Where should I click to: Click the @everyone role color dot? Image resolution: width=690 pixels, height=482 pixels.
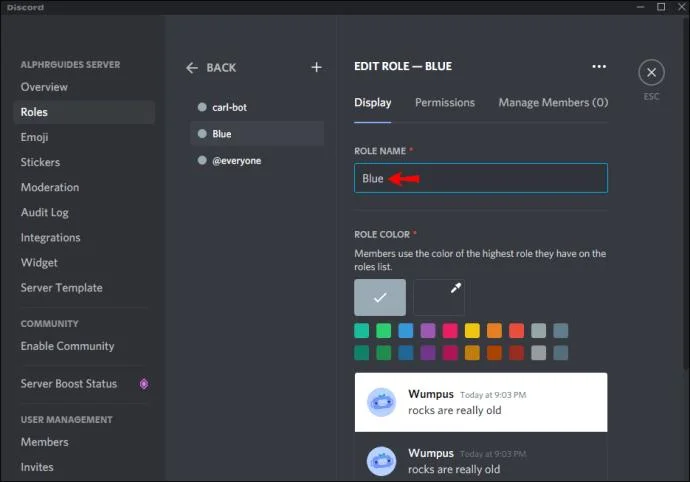pos(202,160)
